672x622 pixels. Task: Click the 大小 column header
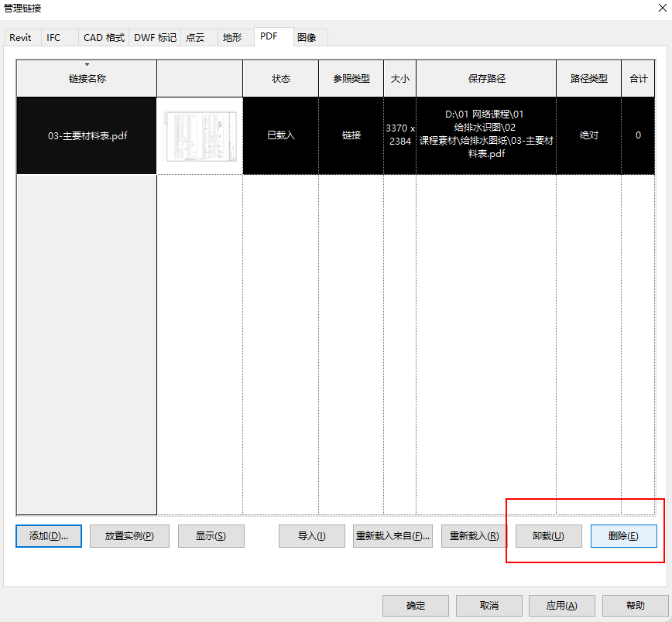399,78
